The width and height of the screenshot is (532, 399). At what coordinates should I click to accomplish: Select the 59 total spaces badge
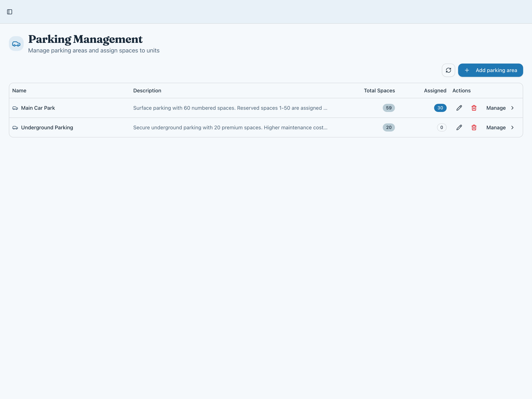[389, 108]
